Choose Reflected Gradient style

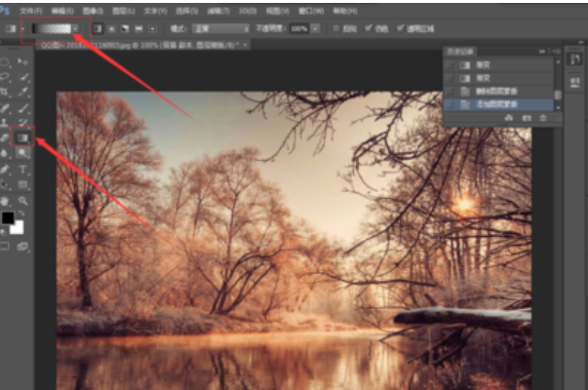click(x=138, y=29)
